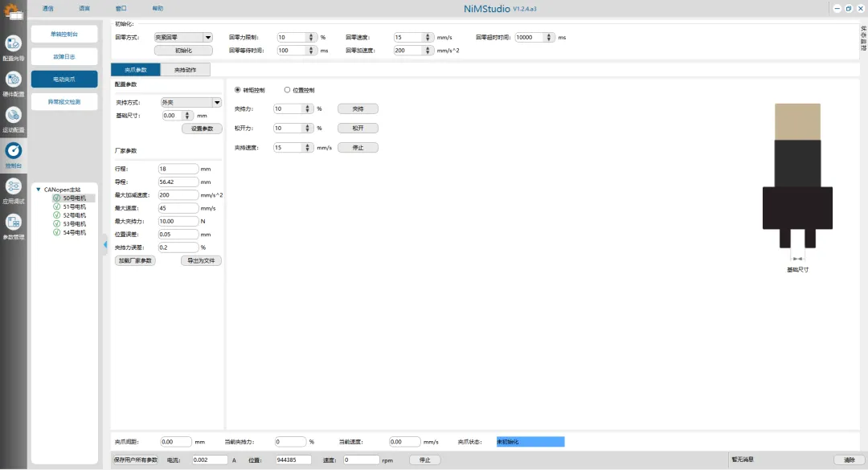The width and height of the screenshot is (868, 470).
Task: Click the 导出为文件 button
Action: click(201, 261)
